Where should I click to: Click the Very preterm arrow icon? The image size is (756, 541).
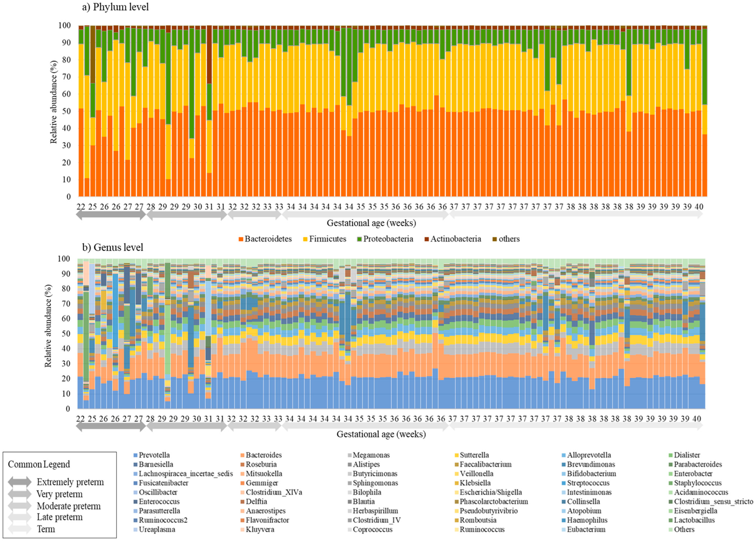[x=20, y=494]
